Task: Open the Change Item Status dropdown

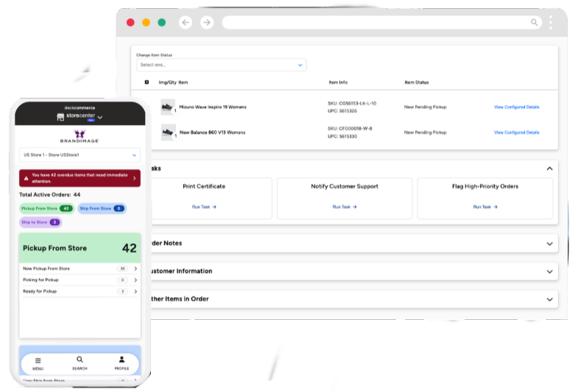Action: [x=221, y=65]
